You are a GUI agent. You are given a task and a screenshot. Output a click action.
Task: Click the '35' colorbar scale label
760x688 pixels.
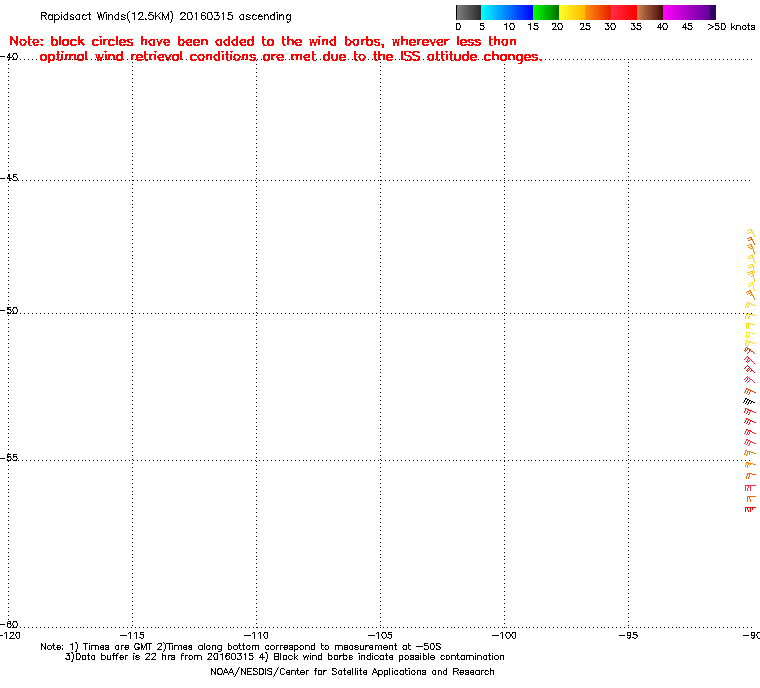[636, 27]
